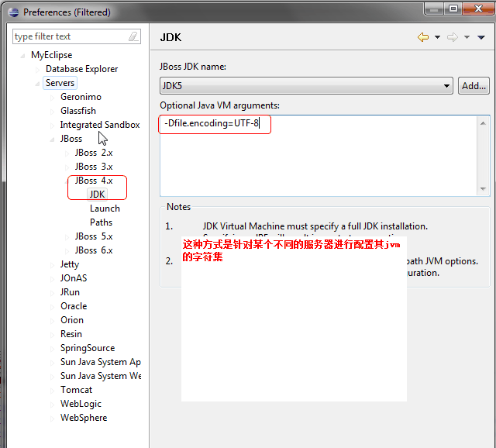496x448 pixels.
Task: Select Oracle in the server list
Action: click(x=74, y=306)
